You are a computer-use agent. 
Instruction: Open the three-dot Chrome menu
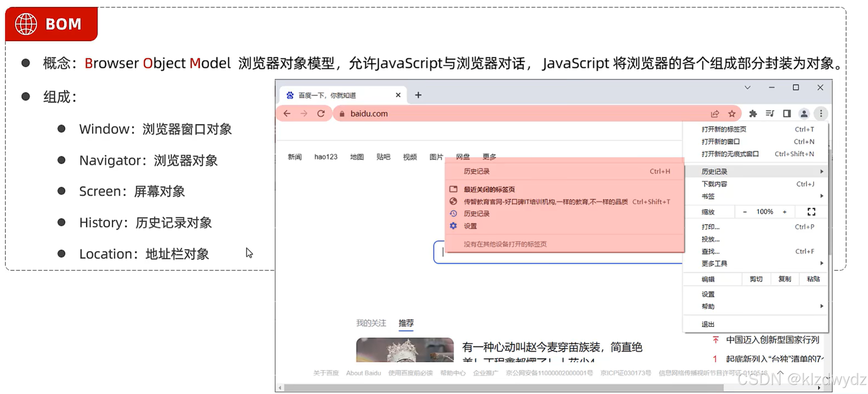(x=821, y=113)
